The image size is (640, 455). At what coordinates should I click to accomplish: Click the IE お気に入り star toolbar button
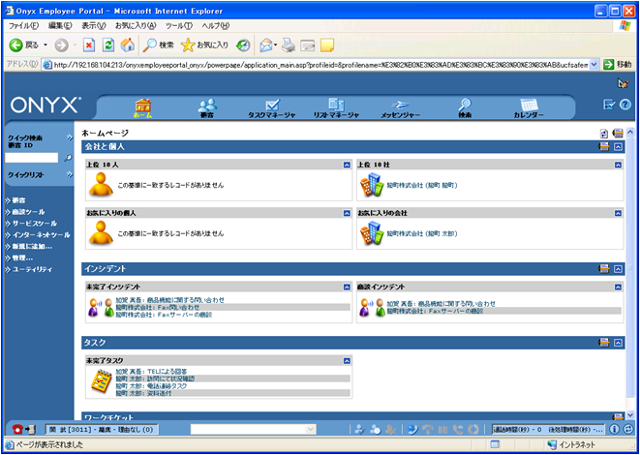coord(205,45)
